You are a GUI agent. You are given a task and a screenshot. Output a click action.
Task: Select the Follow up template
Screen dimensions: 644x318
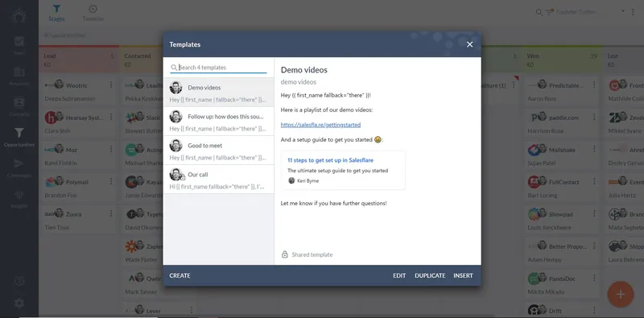tap(218, 122)
